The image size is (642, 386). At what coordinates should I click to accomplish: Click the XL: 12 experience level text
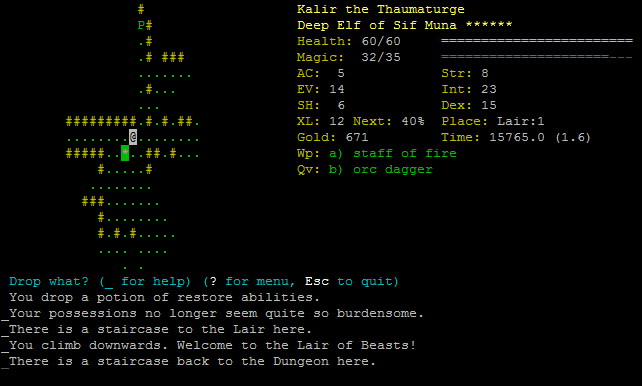(x=321, y=122)
